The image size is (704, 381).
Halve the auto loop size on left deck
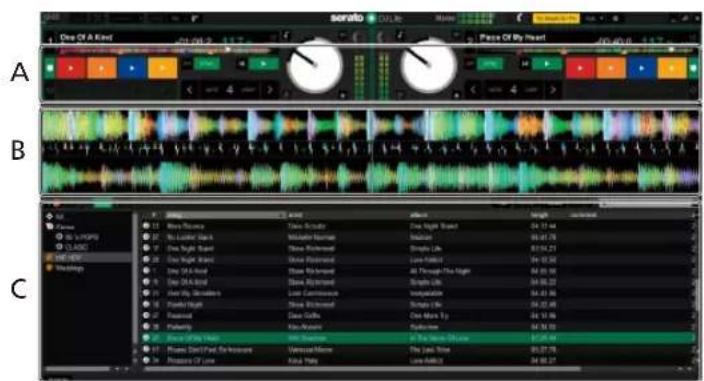pos(190,90)
